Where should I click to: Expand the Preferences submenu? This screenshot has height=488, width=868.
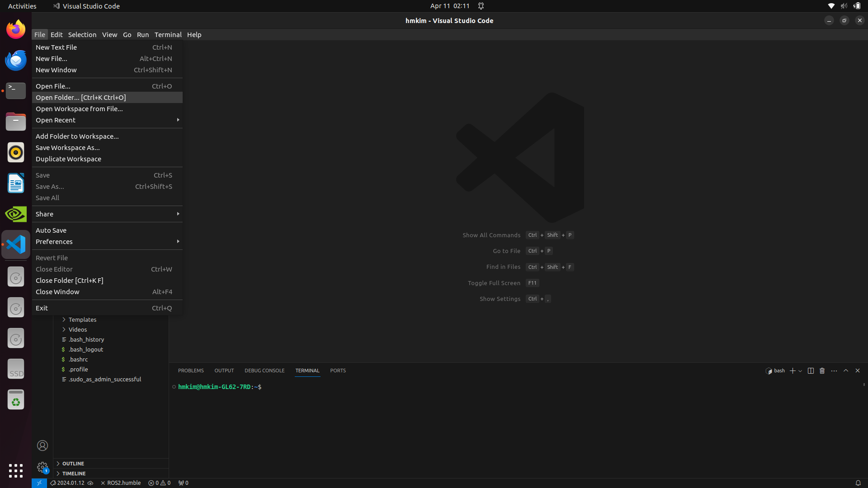click(107, 242)
